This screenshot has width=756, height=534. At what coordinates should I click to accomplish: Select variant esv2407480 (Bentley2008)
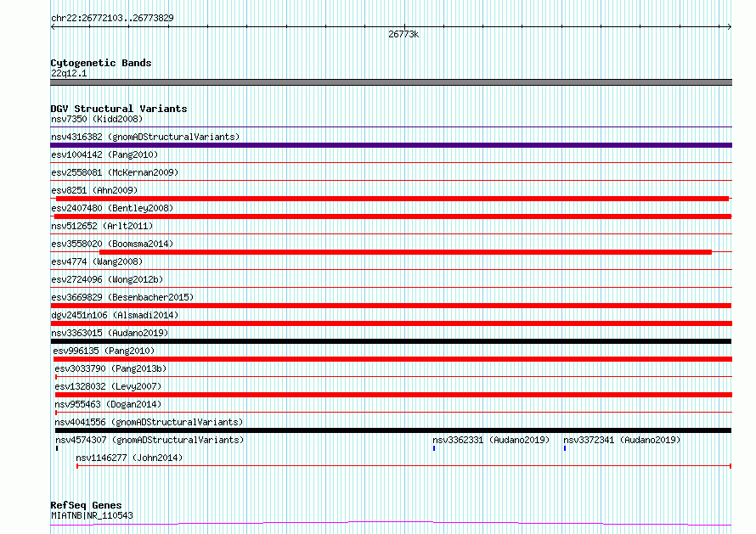click(112, 208)
